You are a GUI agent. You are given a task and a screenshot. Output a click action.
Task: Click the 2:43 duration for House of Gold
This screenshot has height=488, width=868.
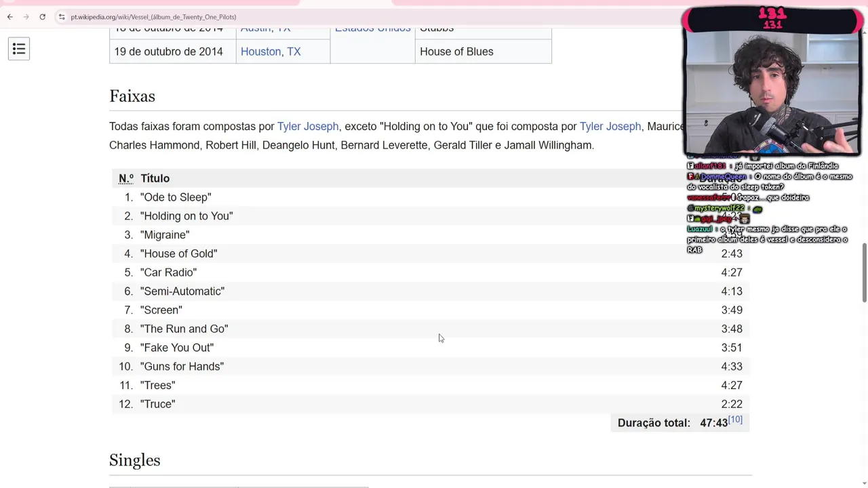click(732, 253)
